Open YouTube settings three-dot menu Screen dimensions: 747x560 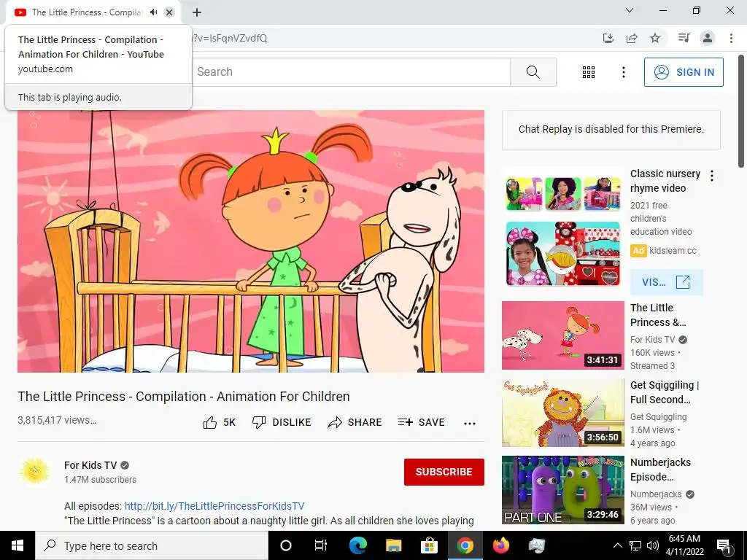coord(623,72)
